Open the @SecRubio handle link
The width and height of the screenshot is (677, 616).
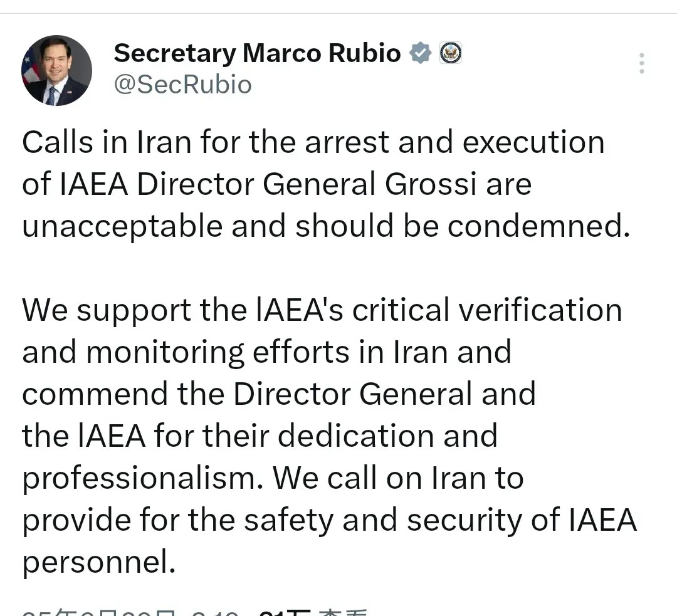182,84
